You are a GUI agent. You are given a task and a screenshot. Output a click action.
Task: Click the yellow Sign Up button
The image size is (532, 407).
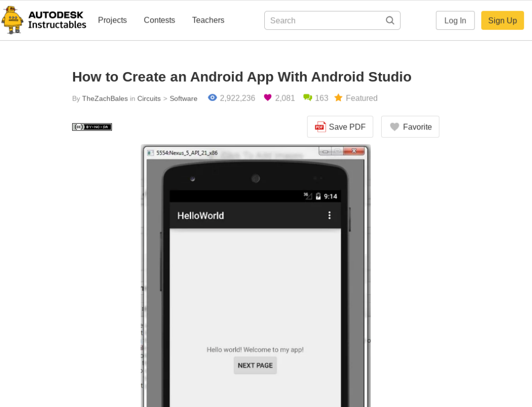click(x=502, y=20)
